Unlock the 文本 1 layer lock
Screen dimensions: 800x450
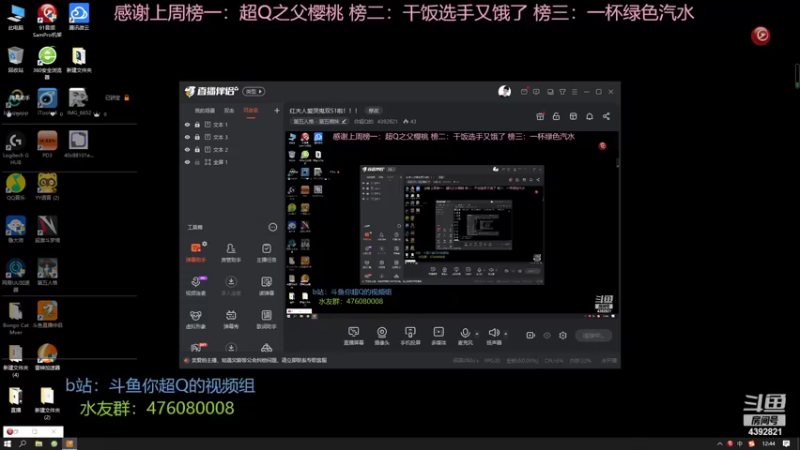[x=197, y=124]
